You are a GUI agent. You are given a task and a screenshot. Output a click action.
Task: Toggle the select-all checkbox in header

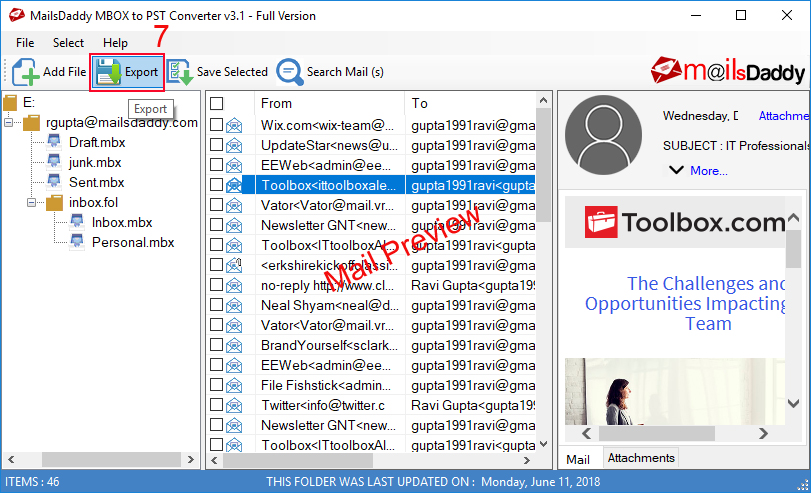pyautogui.click(x=217, y=103)
